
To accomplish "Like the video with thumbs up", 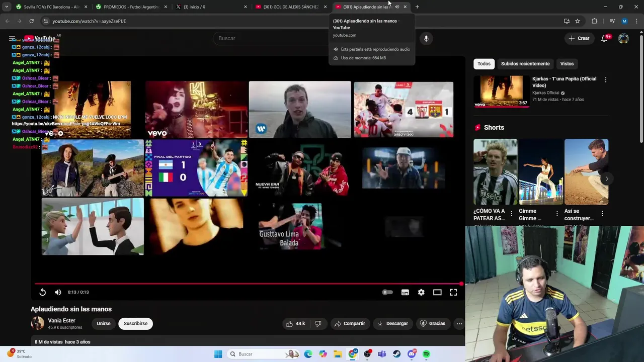I will pyautogui.click(x=295, y=323).
